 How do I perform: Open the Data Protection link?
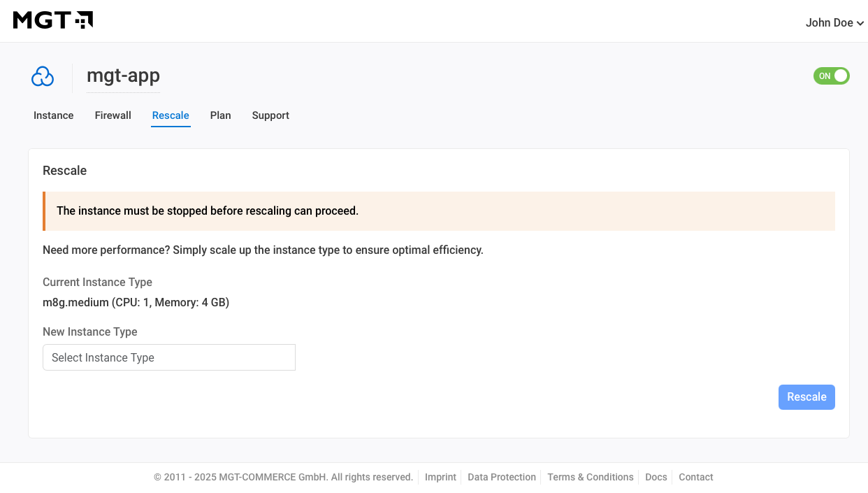[502, 477]
